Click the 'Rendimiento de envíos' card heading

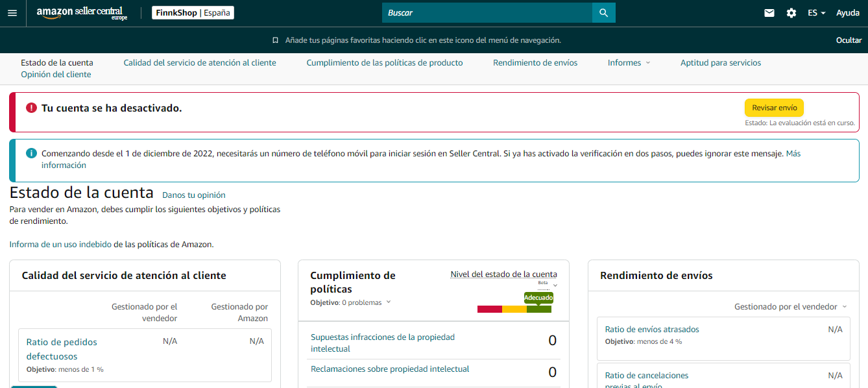[657, 276]
